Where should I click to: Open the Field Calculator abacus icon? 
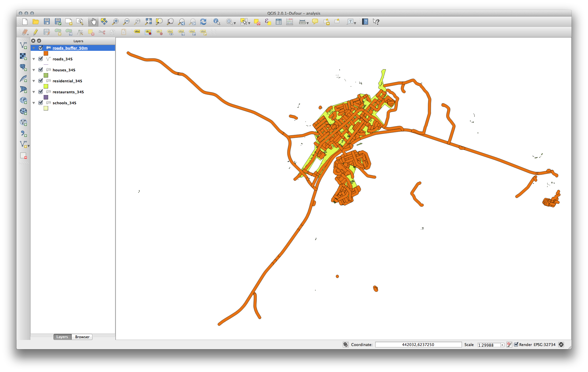tap(290, 22)
